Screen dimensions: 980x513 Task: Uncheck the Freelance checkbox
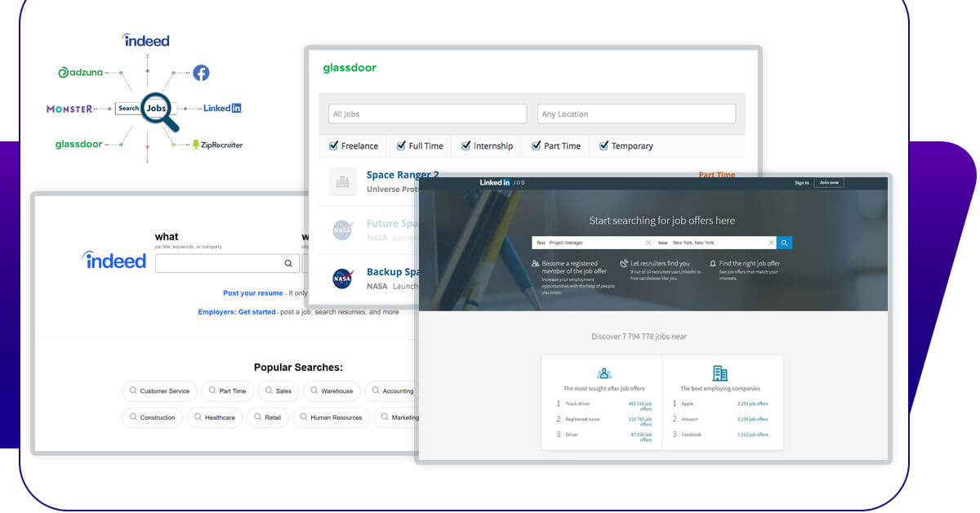[334, 145]
